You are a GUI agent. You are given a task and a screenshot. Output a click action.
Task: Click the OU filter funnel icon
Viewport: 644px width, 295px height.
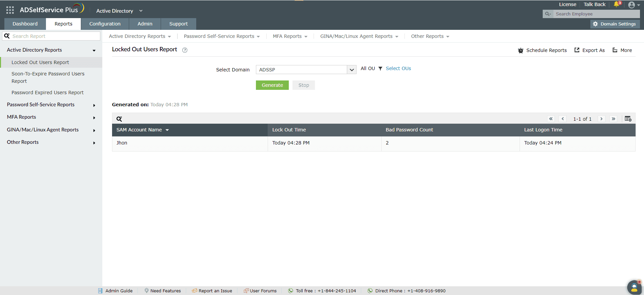coord(380,68)
